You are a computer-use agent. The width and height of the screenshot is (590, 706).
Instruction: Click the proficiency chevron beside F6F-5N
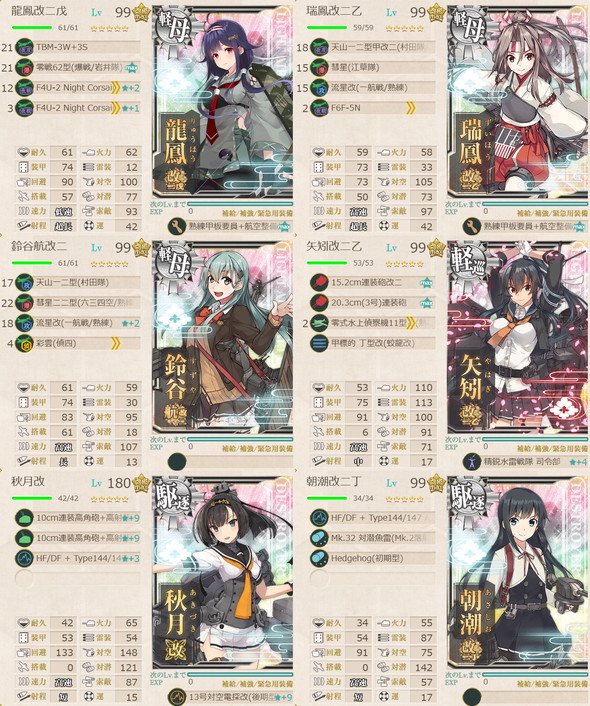pos(410,108)
